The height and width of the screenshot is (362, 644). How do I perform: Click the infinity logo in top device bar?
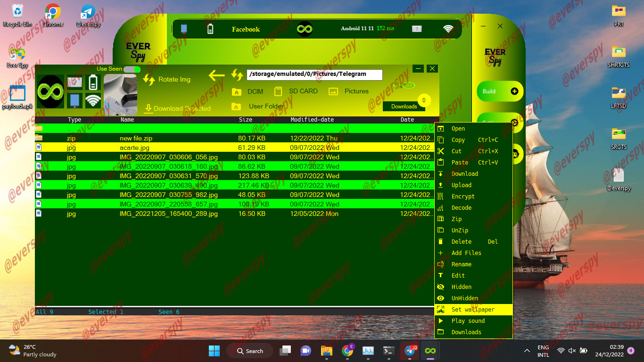coord(305,29)
